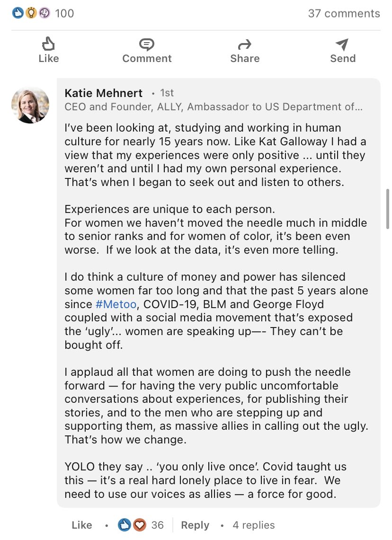This screenshot has height=540, width=392.
Task: Tap the heart reaction icon on comment
Action: (x=140, y=525)
